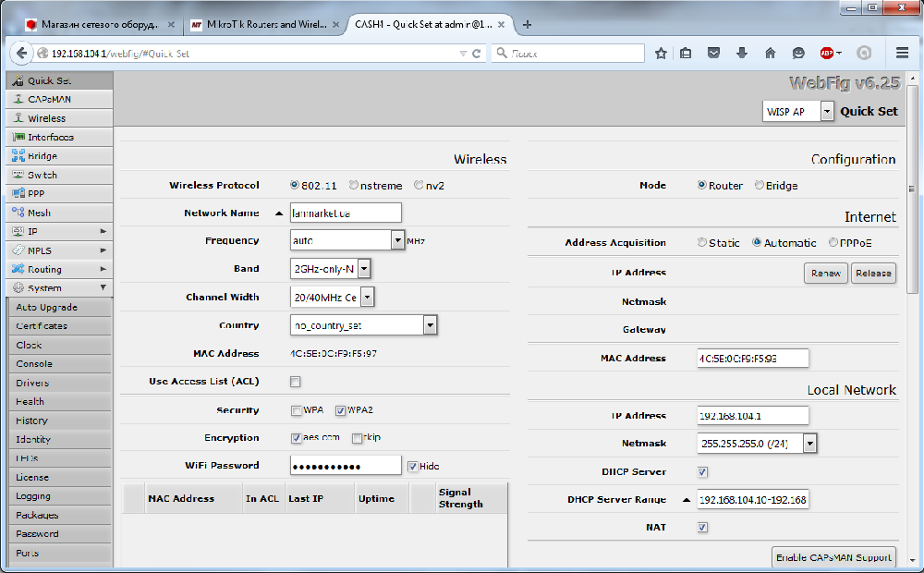Click the browser back arrow button
This screenshot has width=924, height=573.
(x=20, y=54)
